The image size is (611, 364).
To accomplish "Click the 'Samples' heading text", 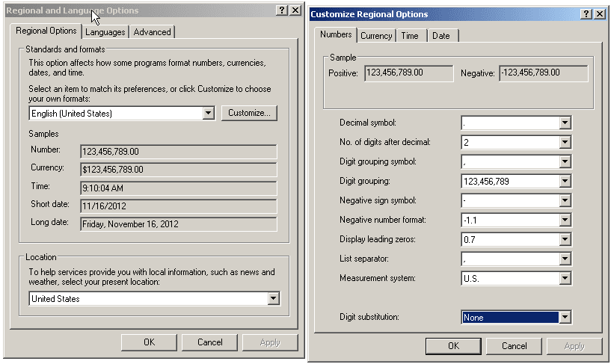I will pos(43,134).
